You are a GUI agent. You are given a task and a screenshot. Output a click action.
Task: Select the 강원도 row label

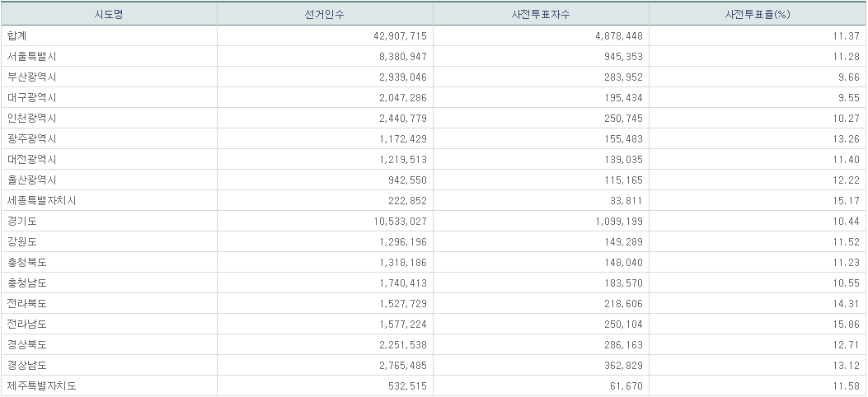21,242
